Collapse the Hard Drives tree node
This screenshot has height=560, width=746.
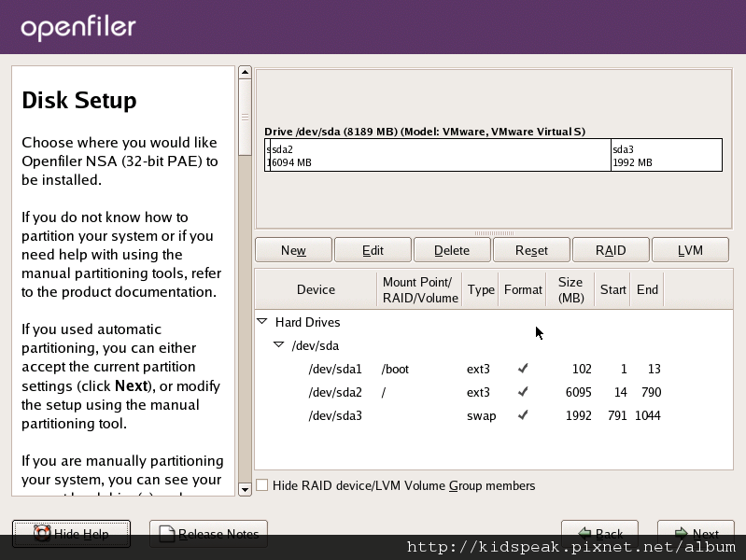262,322
